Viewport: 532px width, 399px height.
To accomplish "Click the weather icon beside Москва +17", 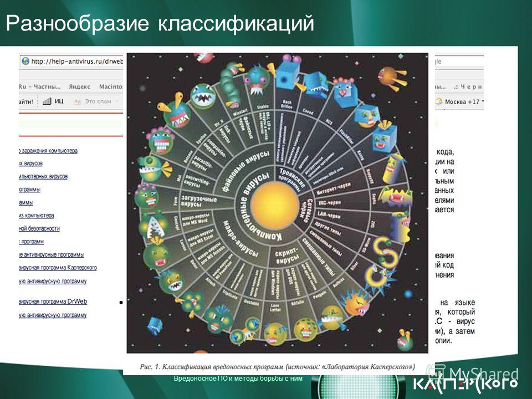I will 439,101.
